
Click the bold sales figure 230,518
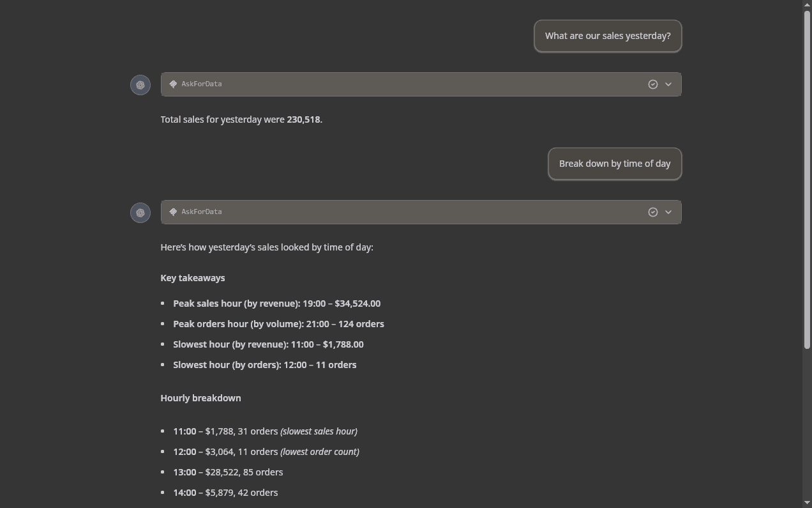coord(303,119)
